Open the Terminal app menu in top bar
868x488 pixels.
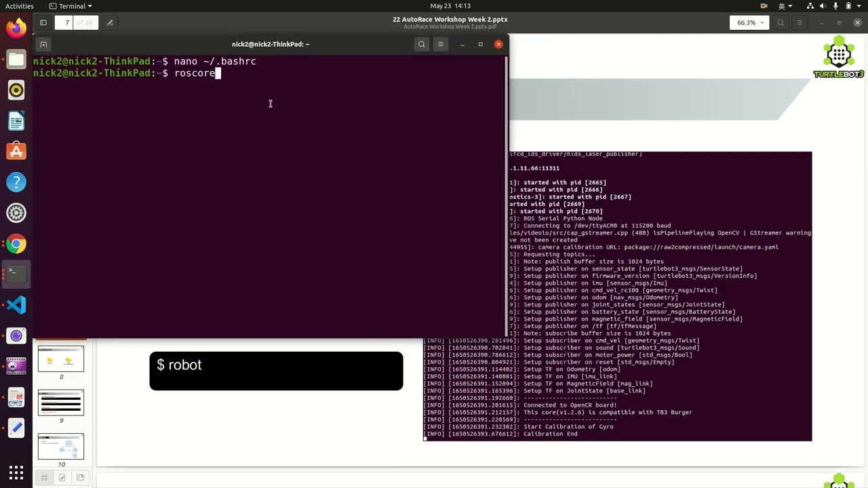pyautogui.click(x=71, y=6)
